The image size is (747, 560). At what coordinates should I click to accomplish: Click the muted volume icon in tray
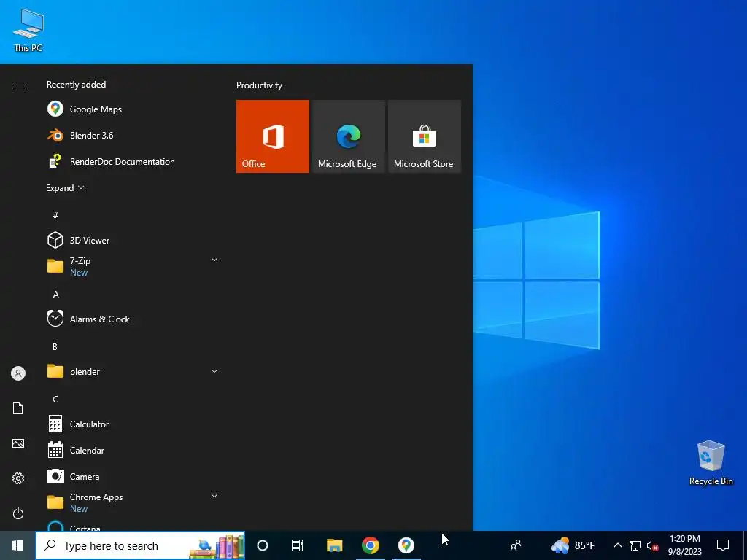click(652, 545)
